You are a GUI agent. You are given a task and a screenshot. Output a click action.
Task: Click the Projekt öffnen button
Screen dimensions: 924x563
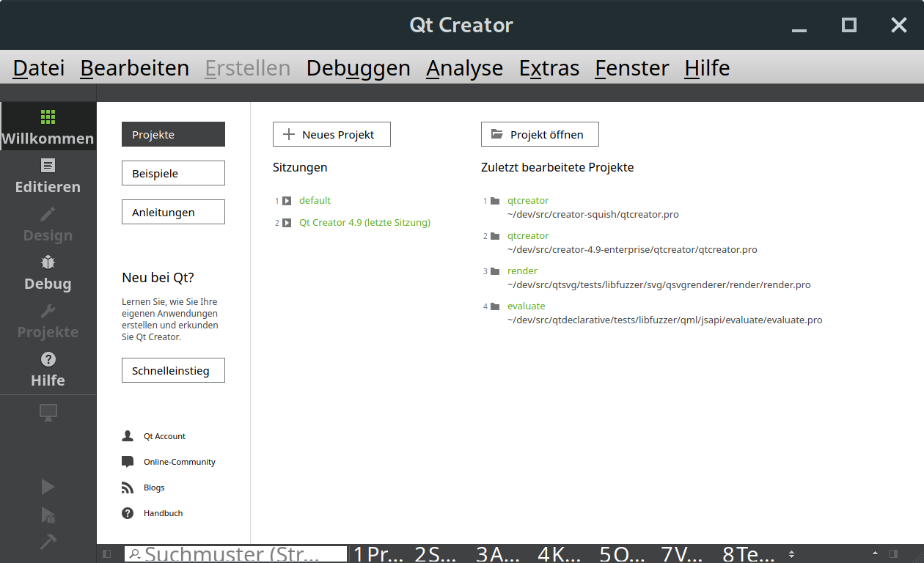click(x=540, y=134)
